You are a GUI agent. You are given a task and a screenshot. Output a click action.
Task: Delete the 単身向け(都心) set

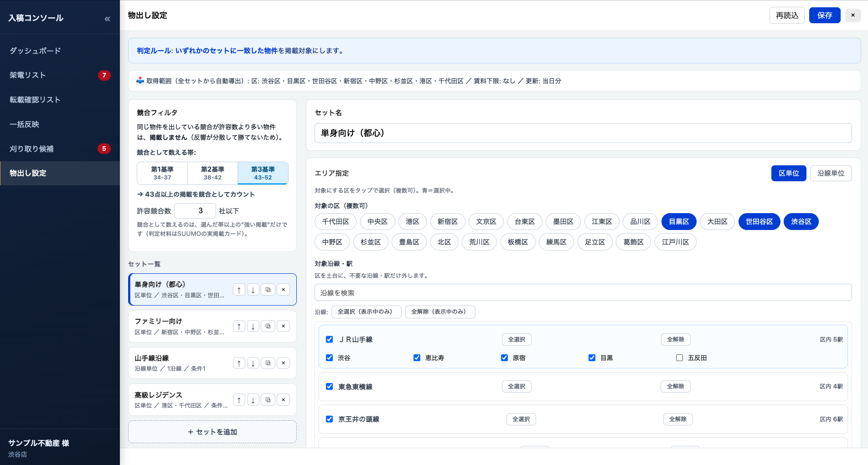(284, 290)
